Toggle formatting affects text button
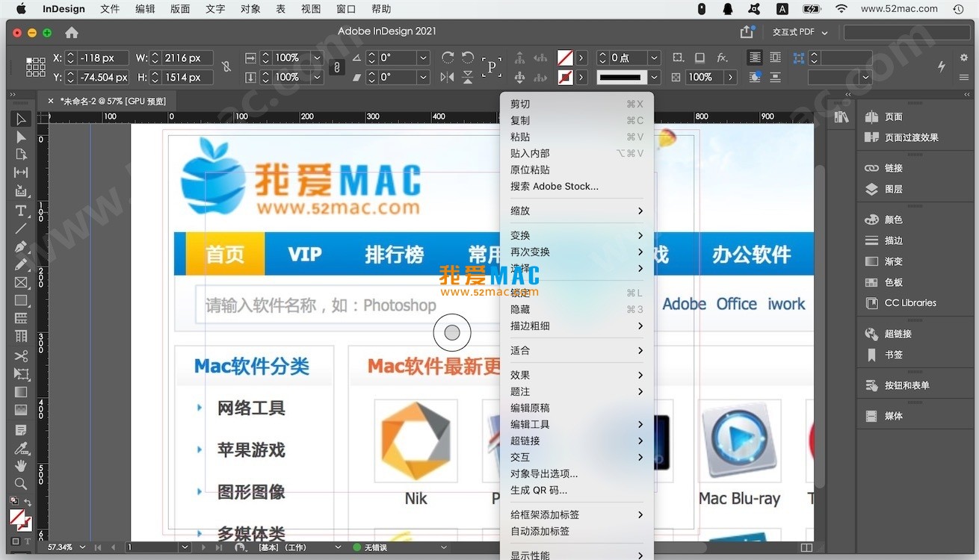 pyautogui.click(x=28, y=541)
